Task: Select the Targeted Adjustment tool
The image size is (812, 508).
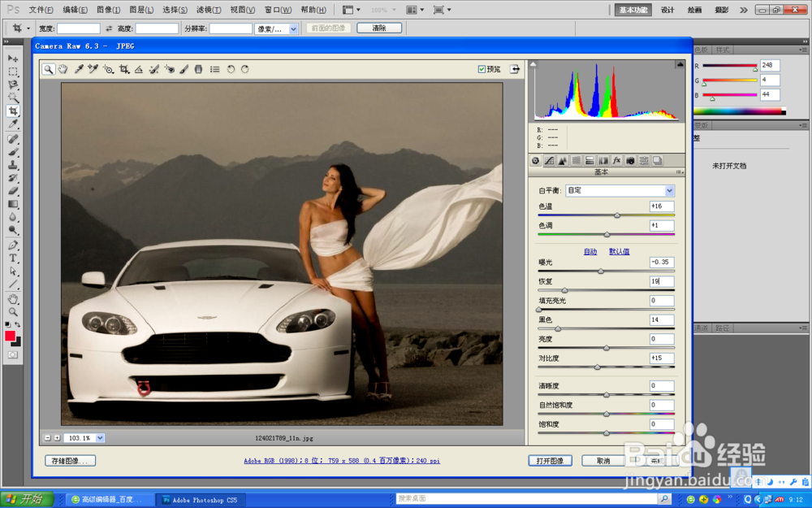Action: pos(108,69)
